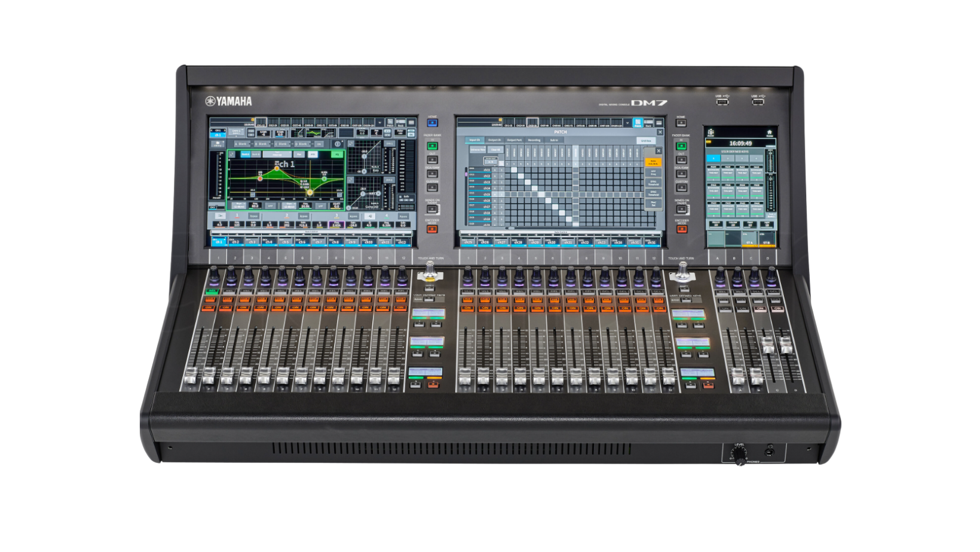
Task: Select the Recording tab in the PATCH window
Action: [534, 140]
